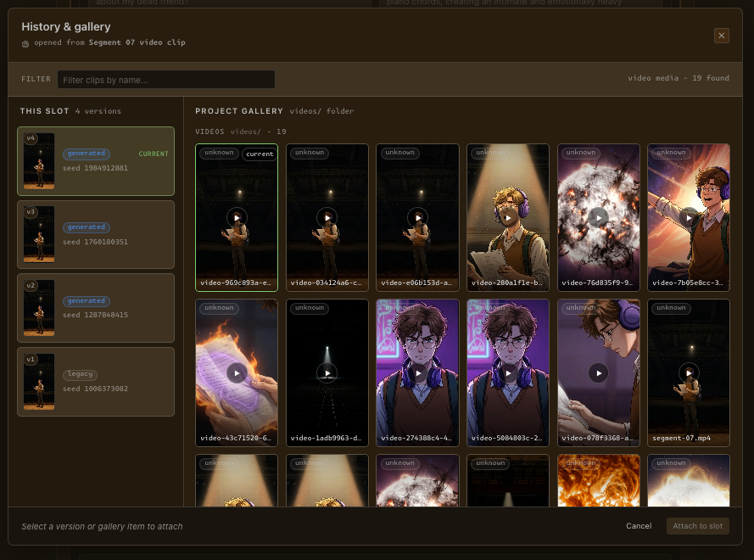Image resolution: width=754 pixels, height=560 pixels.
Task: Play video-43c71520 burning letter clip
Action: [x=237, y=373]
